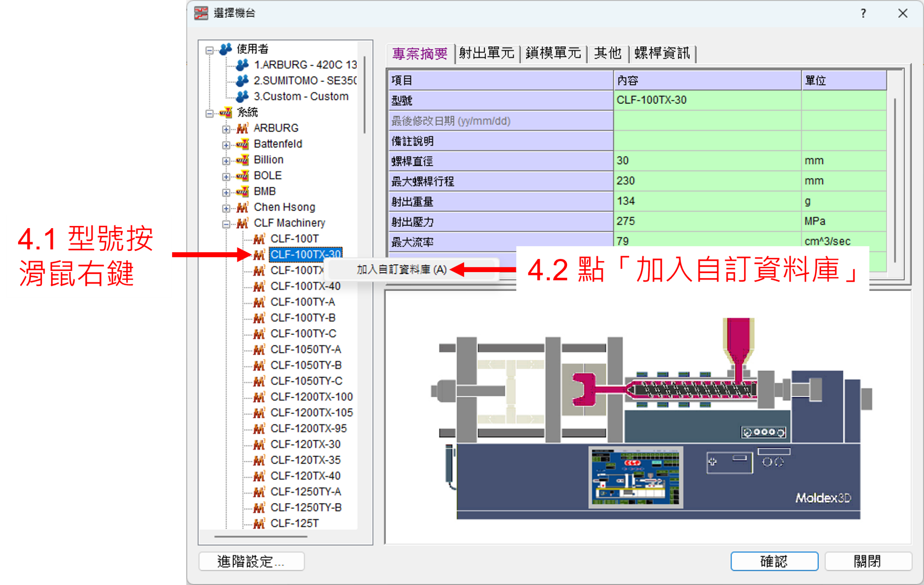Click the Moldex3D icon beside CLF-125T
The width and height of the screenshot is (924, 585).
pos(260,523)
